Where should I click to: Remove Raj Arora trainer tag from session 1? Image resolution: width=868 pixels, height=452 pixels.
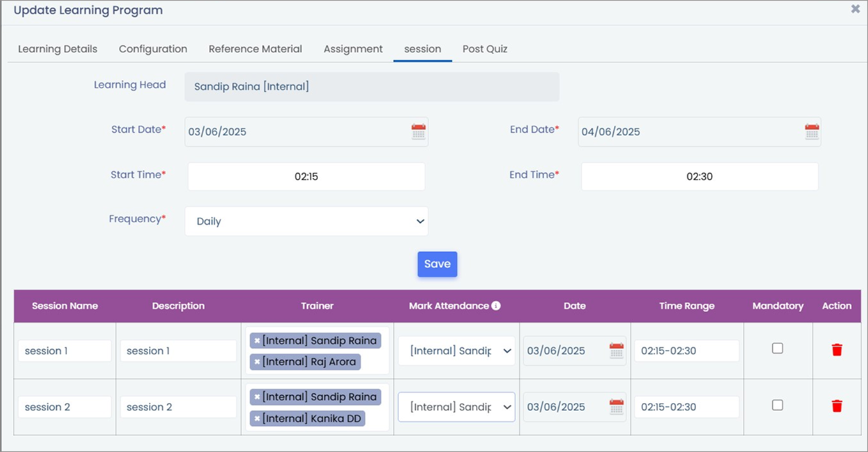pyautogui.click(x=257, y=362)
